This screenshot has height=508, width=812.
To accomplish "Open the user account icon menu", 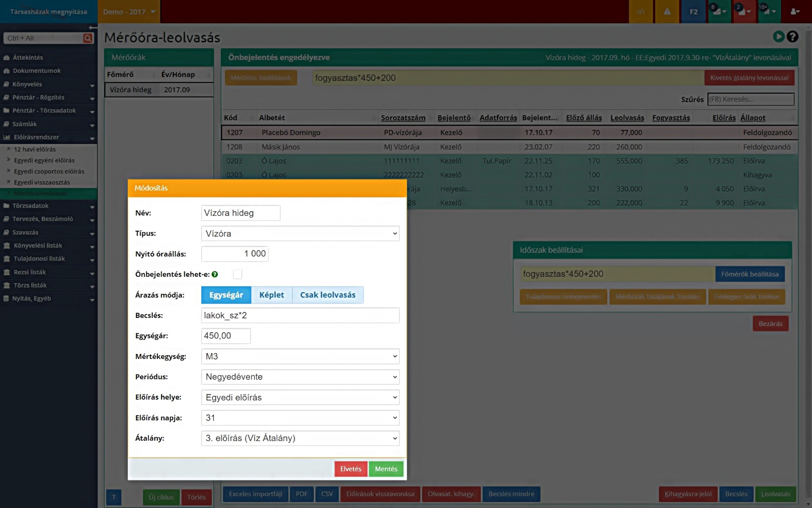I will point(795,11).
